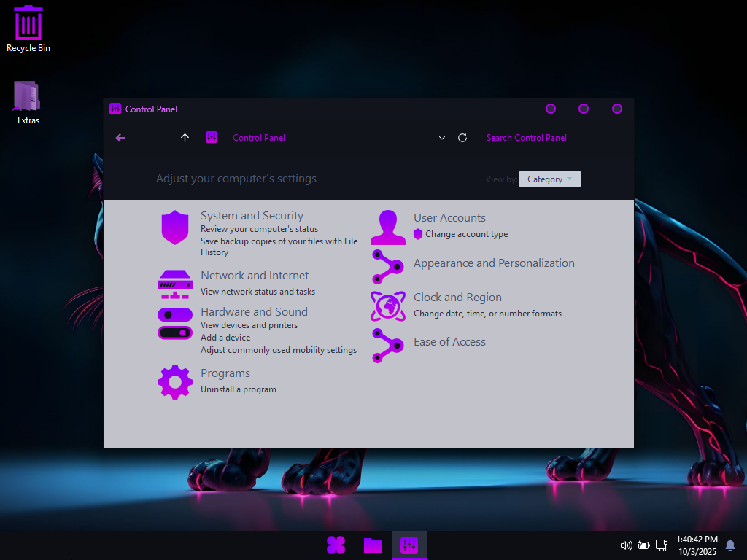Select the Appearance and Personalization icon
The width and height of the screenshot is (747, 560).
(387, 266)
